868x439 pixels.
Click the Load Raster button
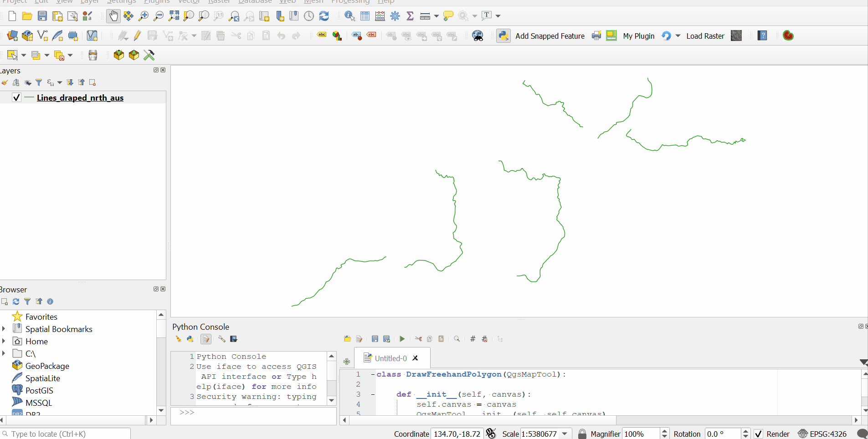[x=705, y=36]
